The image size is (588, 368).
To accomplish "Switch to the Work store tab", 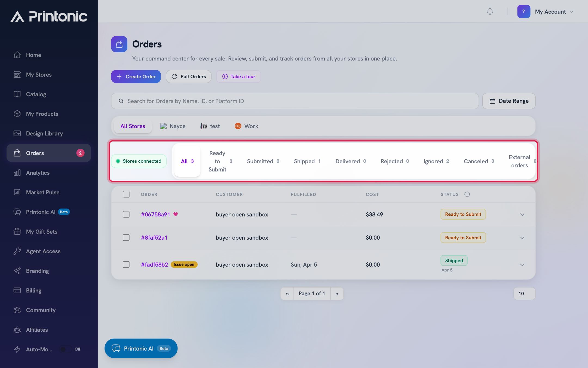I will 246,126.
